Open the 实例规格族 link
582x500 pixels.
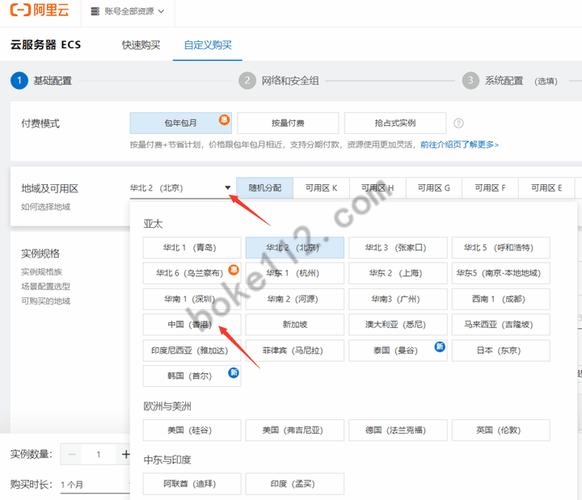tap(42, 272)
